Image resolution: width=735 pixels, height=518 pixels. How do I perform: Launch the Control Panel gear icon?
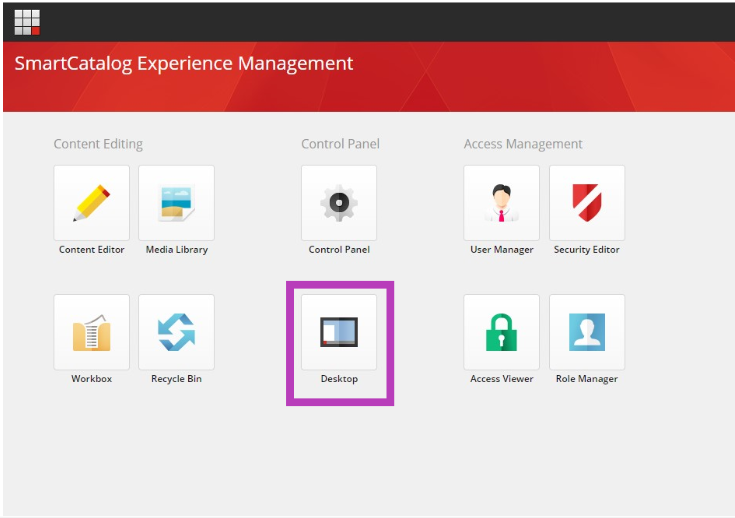point(339,203)
